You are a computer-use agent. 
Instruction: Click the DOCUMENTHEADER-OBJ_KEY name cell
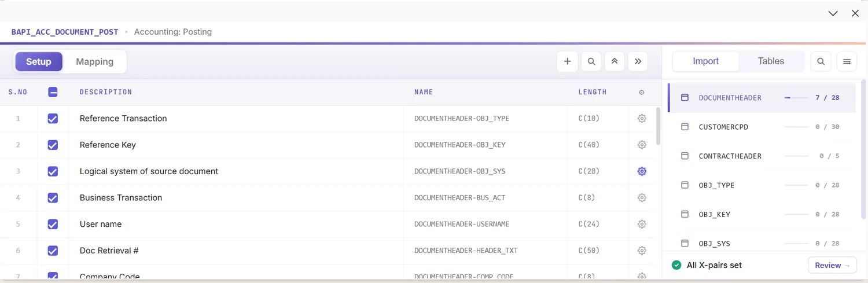460,145
